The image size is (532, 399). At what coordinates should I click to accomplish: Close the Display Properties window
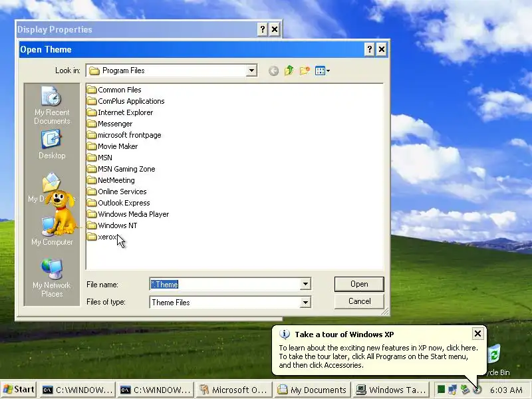pyautogui.click(x=275, y=29)
